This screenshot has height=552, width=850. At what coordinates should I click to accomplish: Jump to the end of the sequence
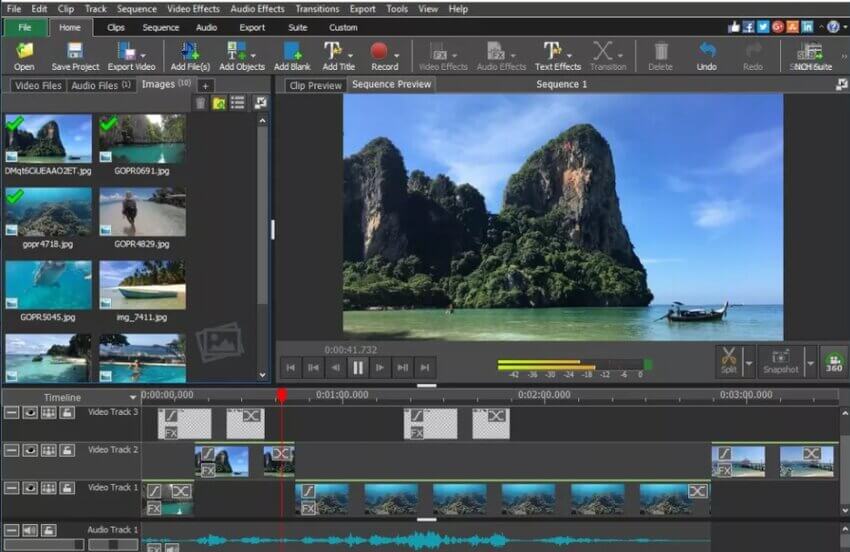(424, 368)
